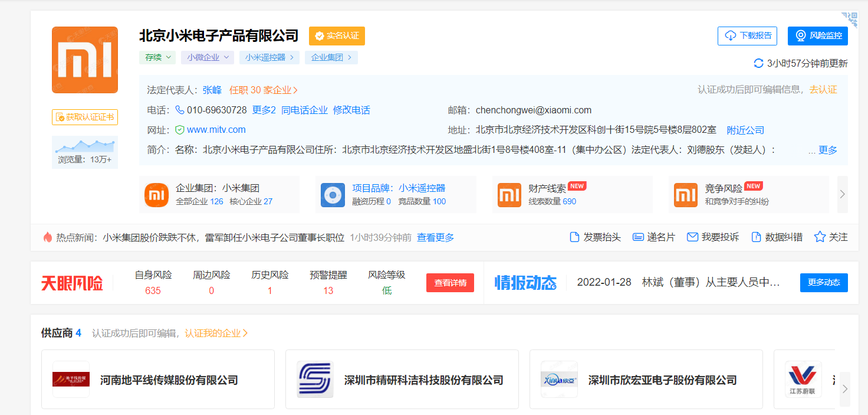Click the refresh update icon
This screenshot has width=868, height=415.
pyautogui.click(x=759, y=63)
